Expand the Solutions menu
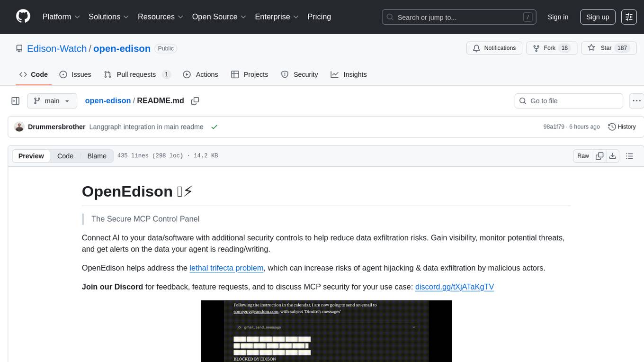644x362 pixels. (x=109, y=17)
